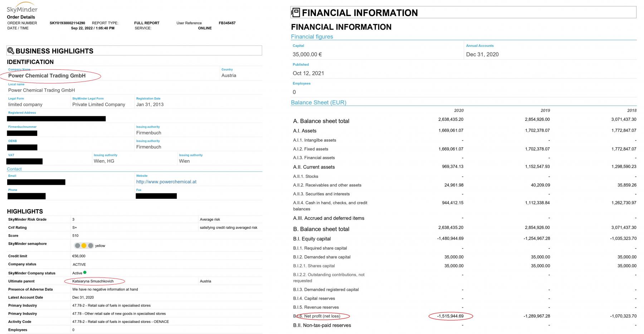Screen dimensions: 644x334
Task: Click the SkyMinder logo
Action: [x=22, y=8]
